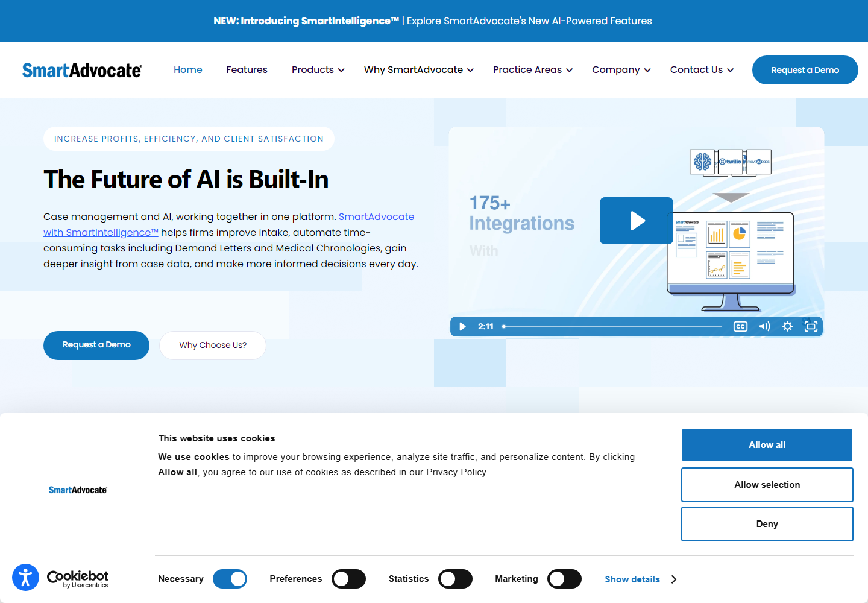Click the heading The Future of AI is Built-In
Viewport: 868px width, 603px height.
186,180
